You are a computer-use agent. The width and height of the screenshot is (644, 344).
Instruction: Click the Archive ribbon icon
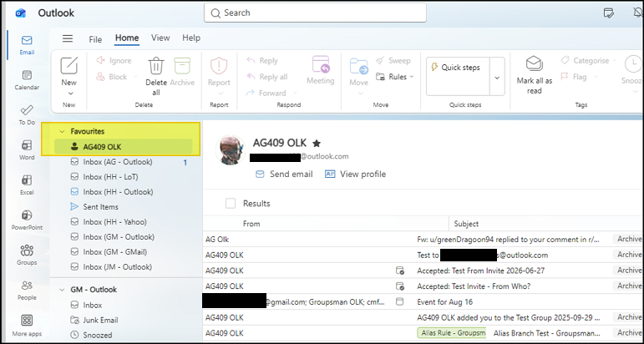[182, 66]
